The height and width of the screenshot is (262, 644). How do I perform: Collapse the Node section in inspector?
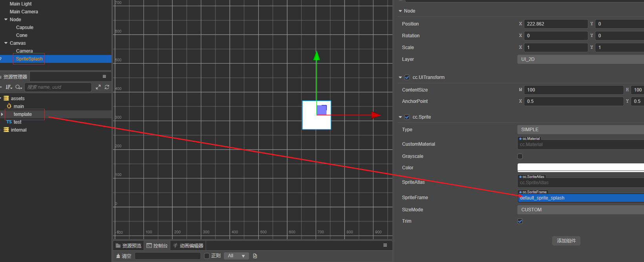coord(400,11)
